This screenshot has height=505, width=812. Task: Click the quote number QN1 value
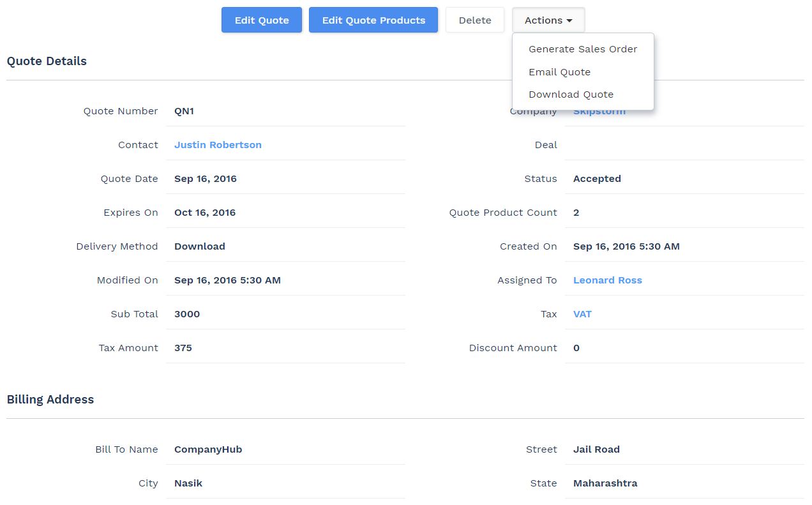[x=184, y=110]
